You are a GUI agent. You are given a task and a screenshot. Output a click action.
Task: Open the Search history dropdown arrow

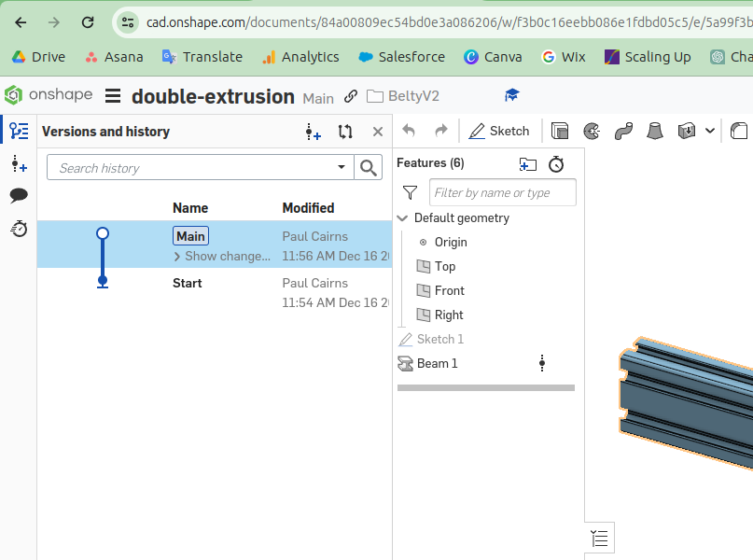click(342, 167)
